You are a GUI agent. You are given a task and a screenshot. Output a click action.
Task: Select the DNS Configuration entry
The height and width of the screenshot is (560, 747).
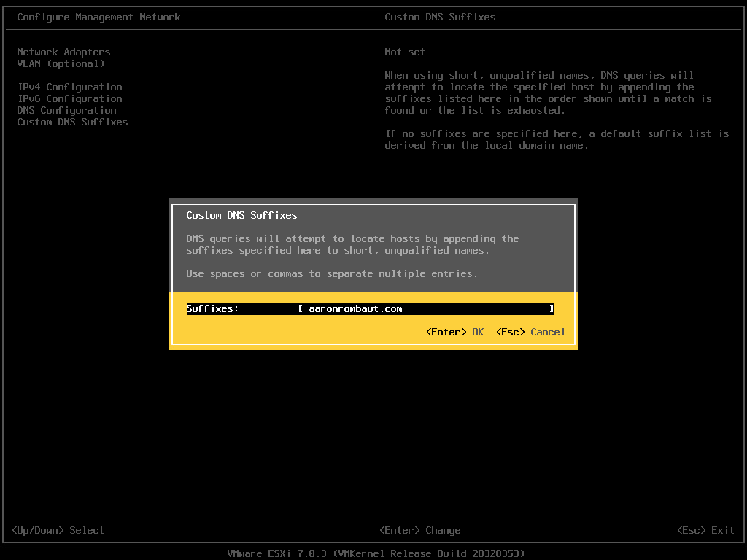point(66,110)
